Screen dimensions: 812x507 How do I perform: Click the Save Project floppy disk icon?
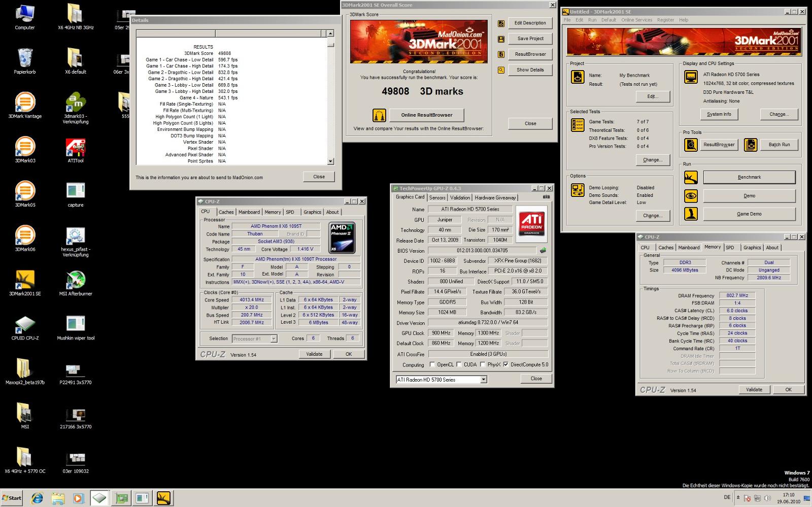tap(501, 39)
